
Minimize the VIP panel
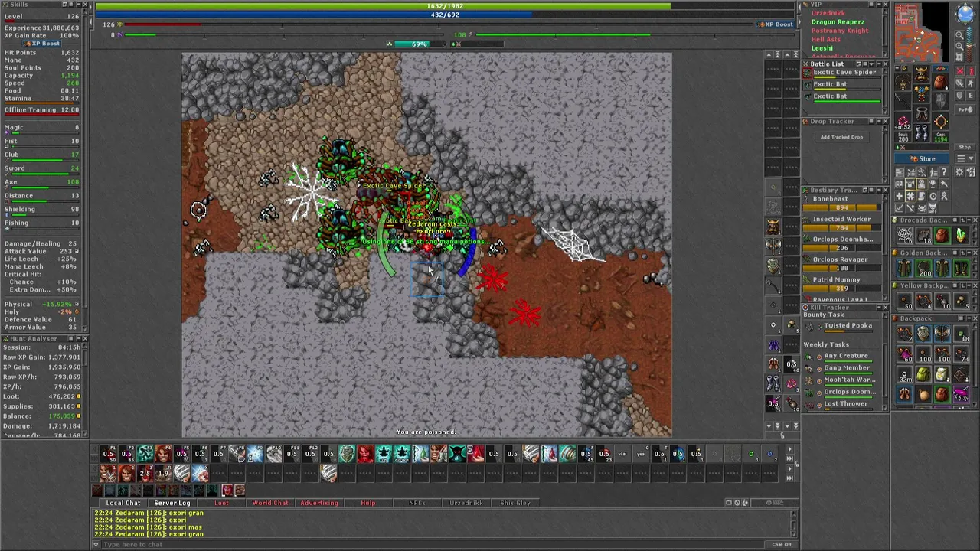point(879,5)
